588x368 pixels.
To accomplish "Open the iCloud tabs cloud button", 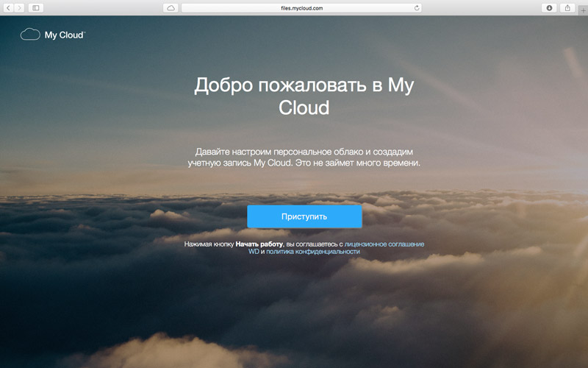I will pos(171,8).
